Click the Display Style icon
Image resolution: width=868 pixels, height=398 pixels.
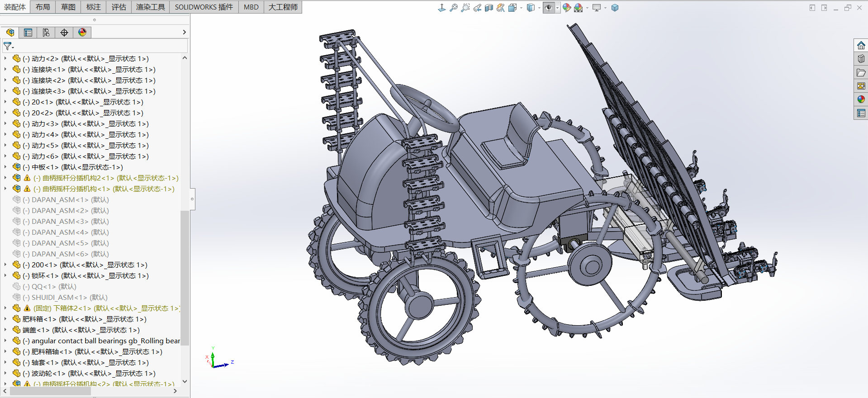tap(531, 8)
